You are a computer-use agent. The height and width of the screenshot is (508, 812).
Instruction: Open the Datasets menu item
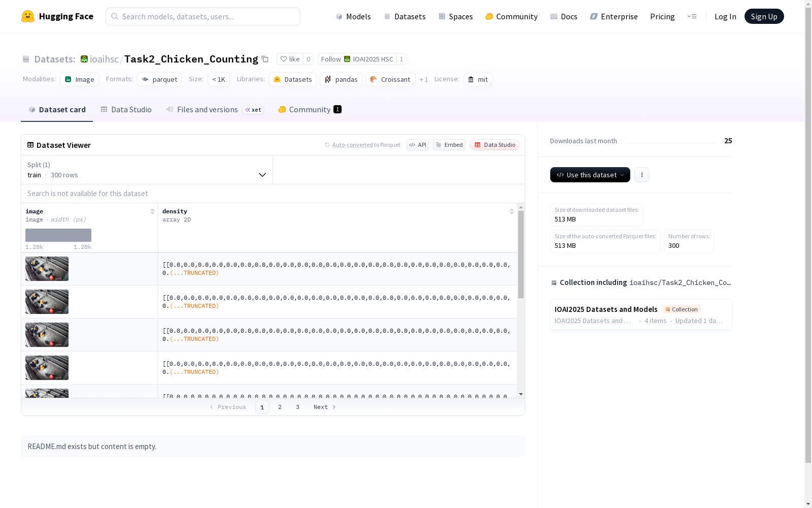(404, 16)
